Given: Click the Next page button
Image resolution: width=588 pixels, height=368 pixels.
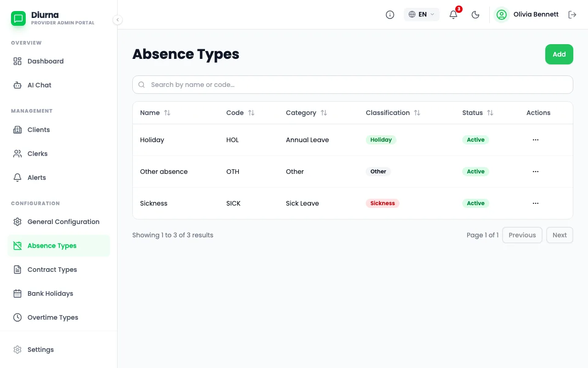Looking at the screenshot, I should coord(560,235).
